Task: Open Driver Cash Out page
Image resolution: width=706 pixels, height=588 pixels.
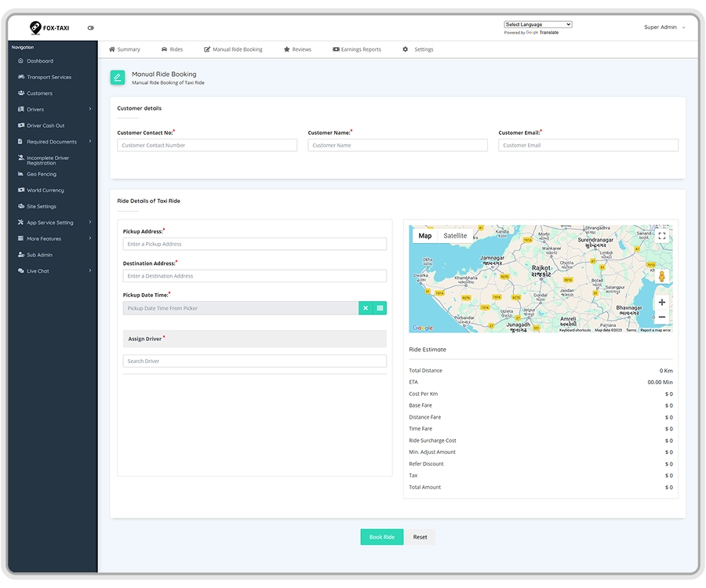Action: coord(45,125)
